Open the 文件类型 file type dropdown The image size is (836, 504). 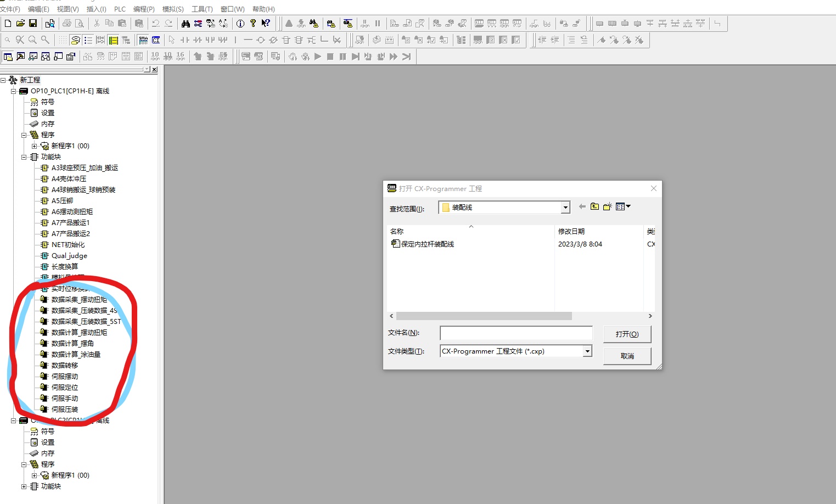point(587,351)
